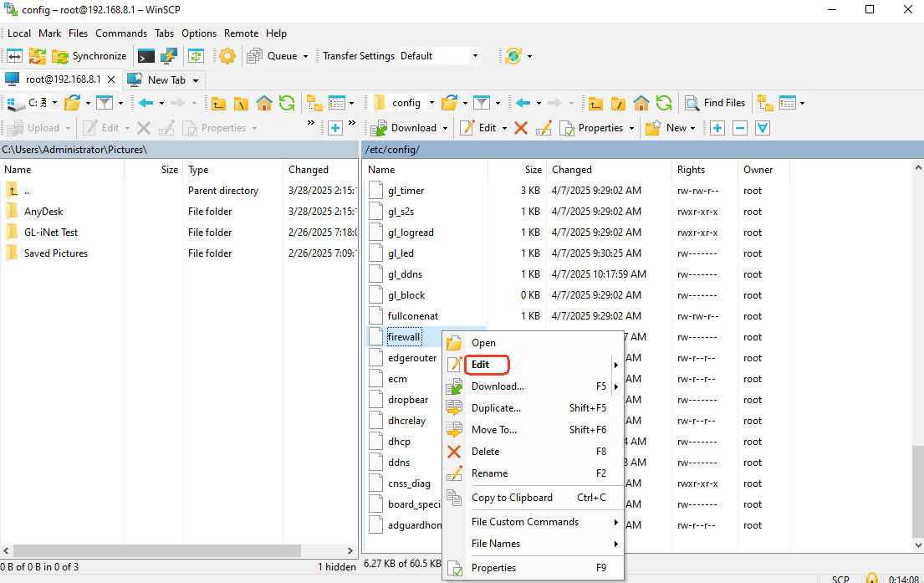Click local panel directory tree icon
Image resolution: width=924 pixels, height=583 pixels.
pyautogui.click(x=314, y=103)
